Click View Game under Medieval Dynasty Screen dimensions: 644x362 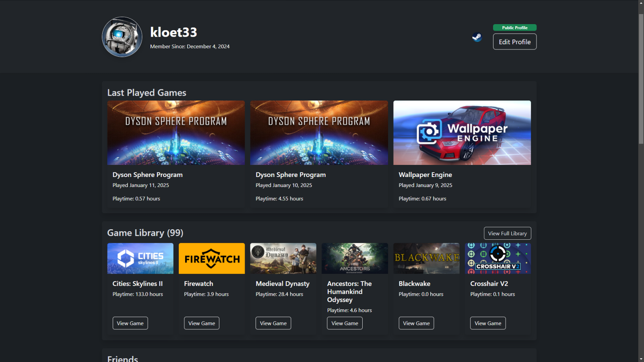[x=273, y=323]
